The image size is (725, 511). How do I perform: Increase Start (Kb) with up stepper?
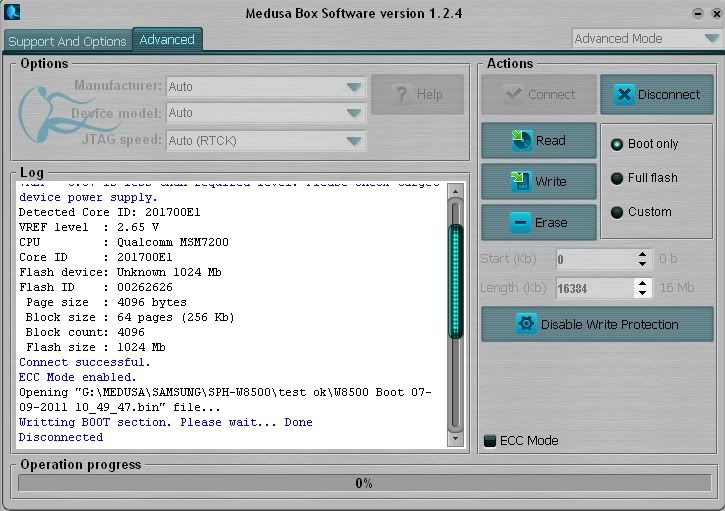coord(643,254)
